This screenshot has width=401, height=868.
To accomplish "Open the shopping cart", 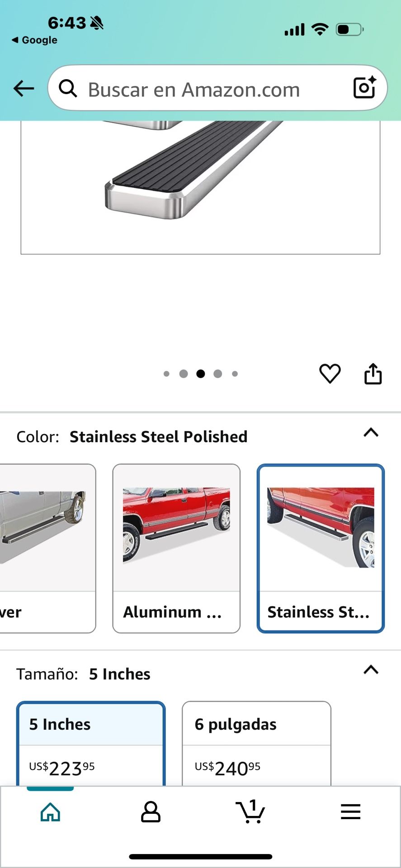I will tap(250, 812).
